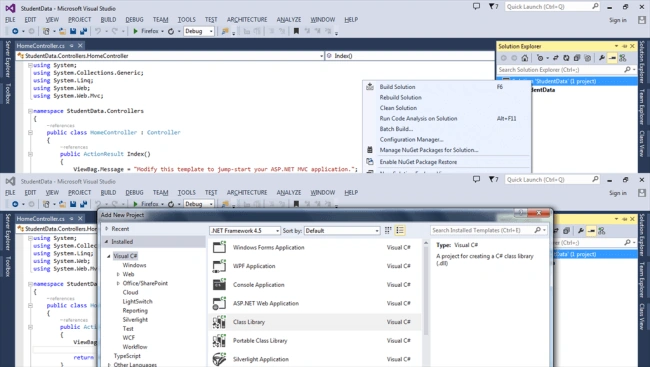Click Refresh icon in top Solution Explorer toolbar
This screenshot has height=367, width=650.
coord(566,58)
